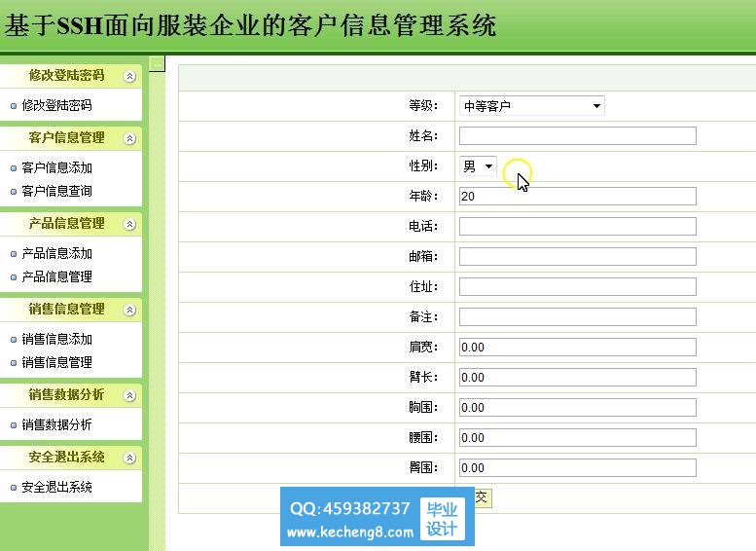Collapse the 客户信息管理 section
This screenshot has height=551, width=756.
(129, 139)
